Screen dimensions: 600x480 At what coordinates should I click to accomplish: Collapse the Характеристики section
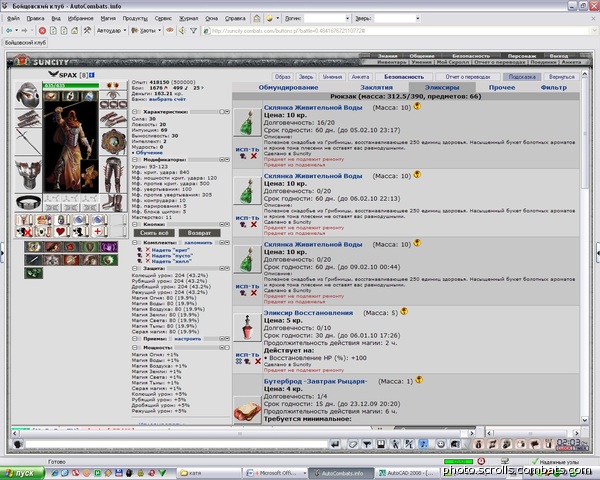pyautogui.click(x=135, y=112)
